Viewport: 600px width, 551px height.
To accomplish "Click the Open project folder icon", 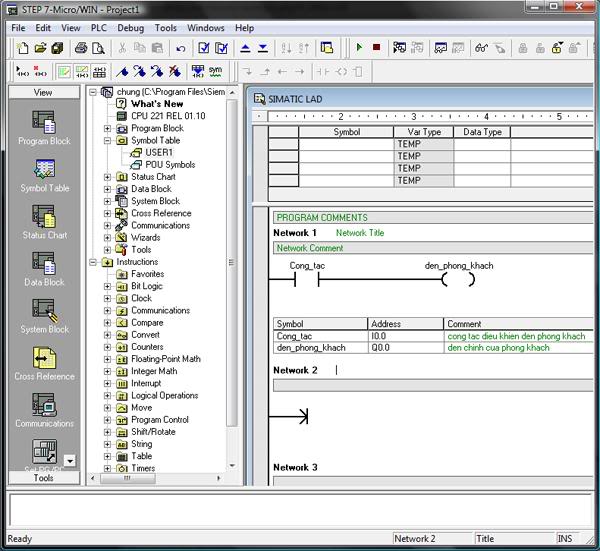I will coord(40,48).
